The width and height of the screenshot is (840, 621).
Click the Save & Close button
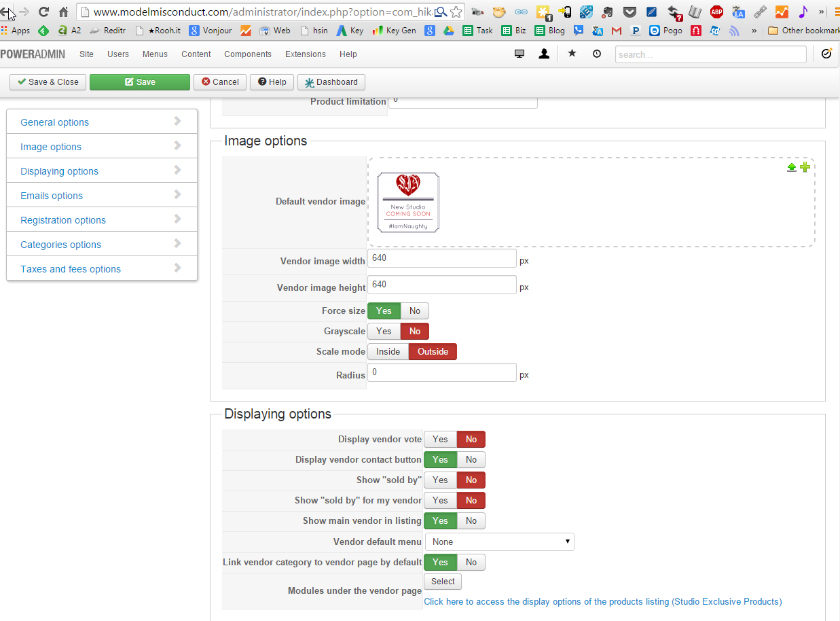tap(48, 82)
